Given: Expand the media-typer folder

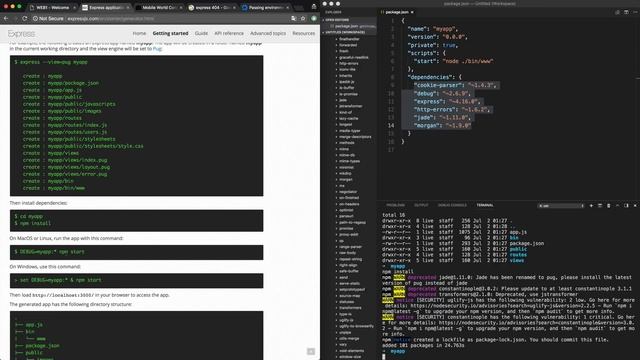Looking at the screenshot, I should pyautogui.click(x=350, y=131).
